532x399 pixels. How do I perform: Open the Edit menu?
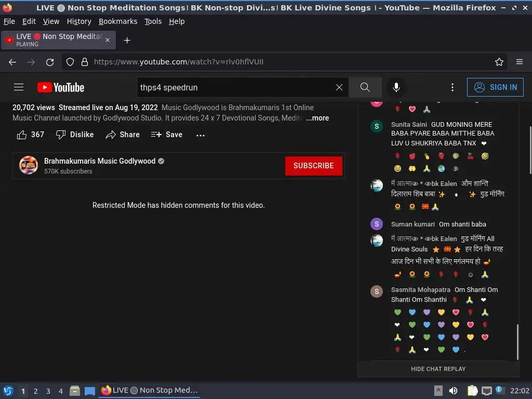tap(29, 21)
